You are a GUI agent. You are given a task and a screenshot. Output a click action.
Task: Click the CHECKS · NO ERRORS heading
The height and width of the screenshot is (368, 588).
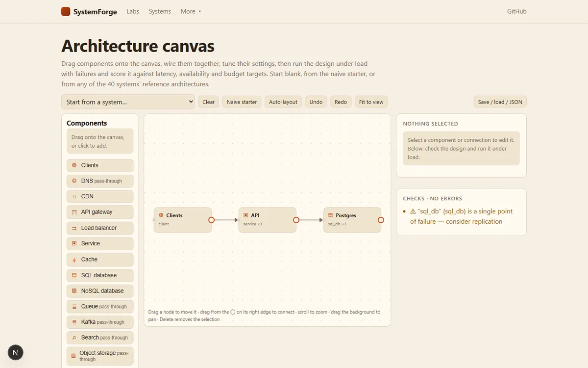coord(432,198)
